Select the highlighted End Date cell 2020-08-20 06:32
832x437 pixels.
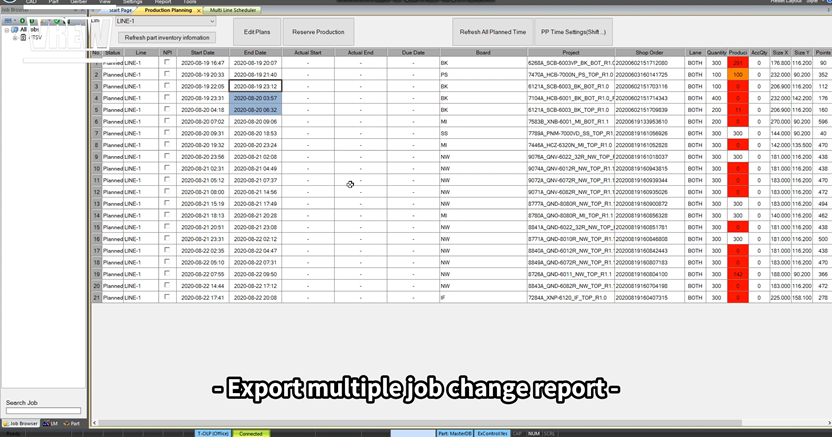click(255, 110)
